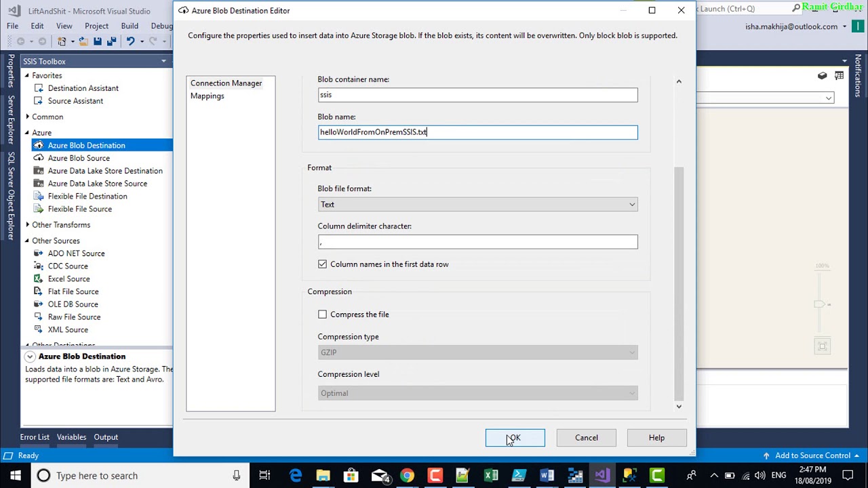
Task: Expand the Common group in toolbox
Action: 27,117
